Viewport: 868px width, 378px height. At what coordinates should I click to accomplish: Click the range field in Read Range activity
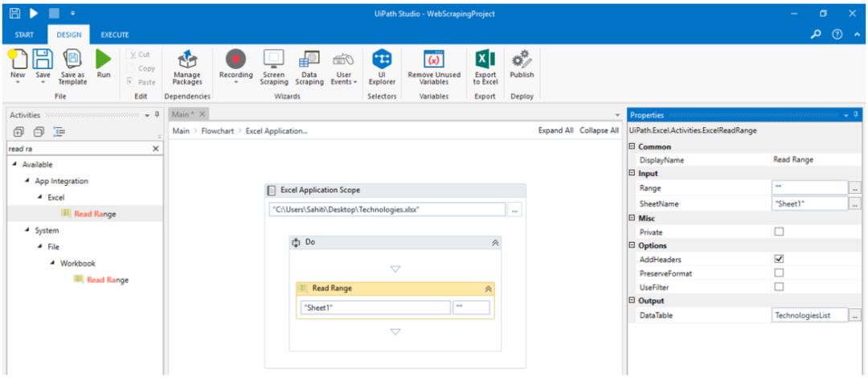(471, 307)
